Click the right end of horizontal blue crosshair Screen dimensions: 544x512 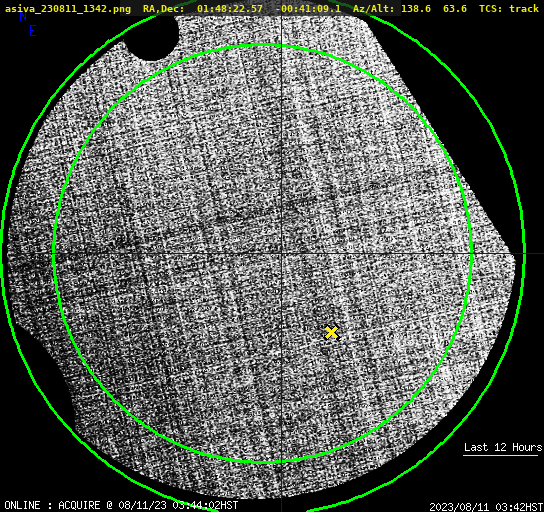click(x=542, y=254)
